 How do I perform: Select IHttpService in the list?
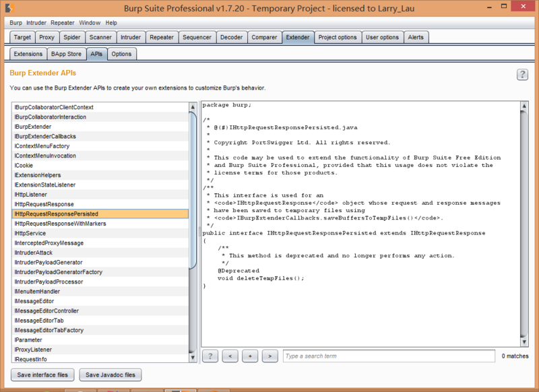tap(100, 233)
